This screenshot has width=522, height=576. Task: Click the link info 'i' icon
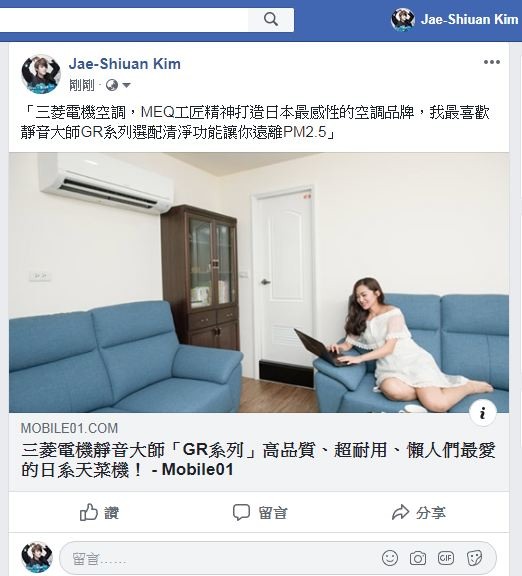pyautogui.click(x=483, y=413)
